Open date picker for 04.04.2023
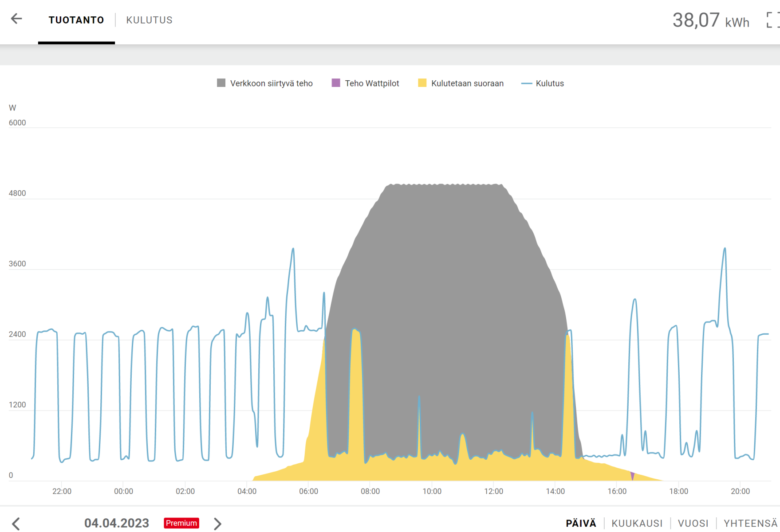Screen dimensions: 780x532 coord(117,523)
